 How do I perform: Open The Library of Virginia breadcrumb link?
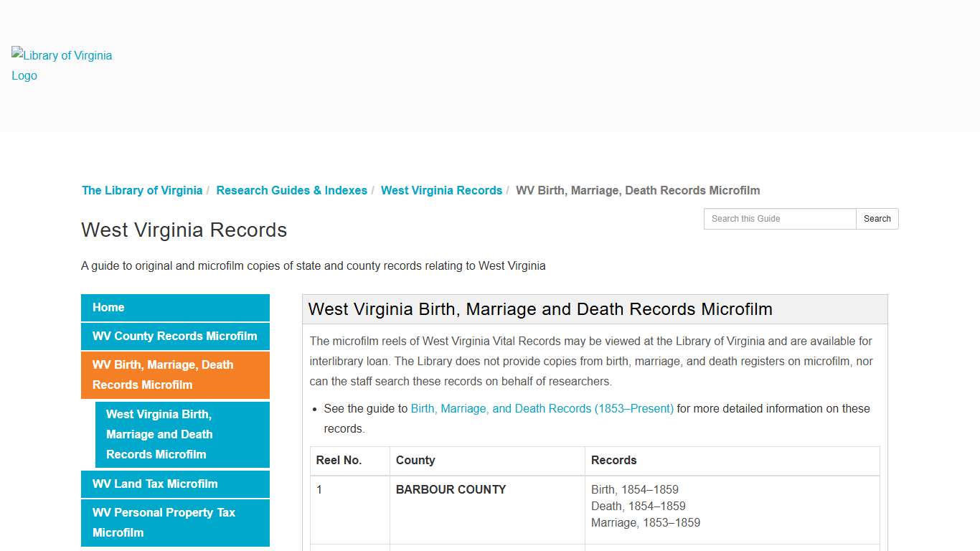click(141, 190)
